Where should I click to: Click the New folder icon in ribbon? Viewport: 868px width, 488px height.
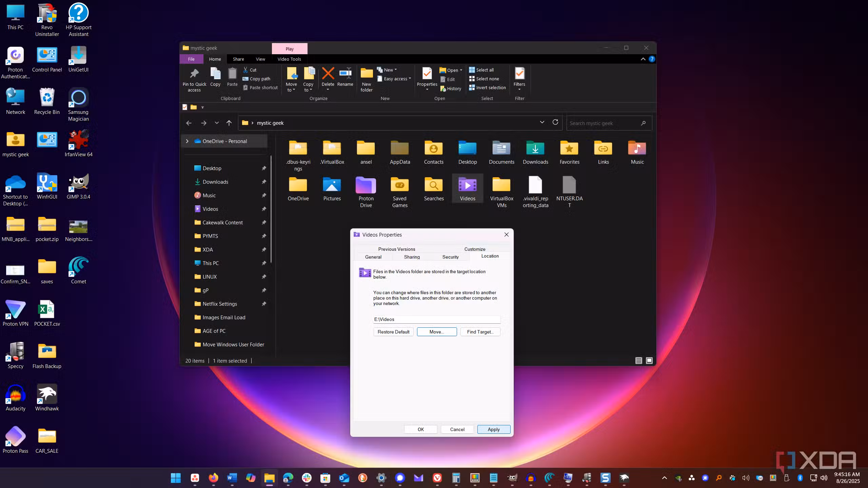pyautogui.click(x=366, y=73)
